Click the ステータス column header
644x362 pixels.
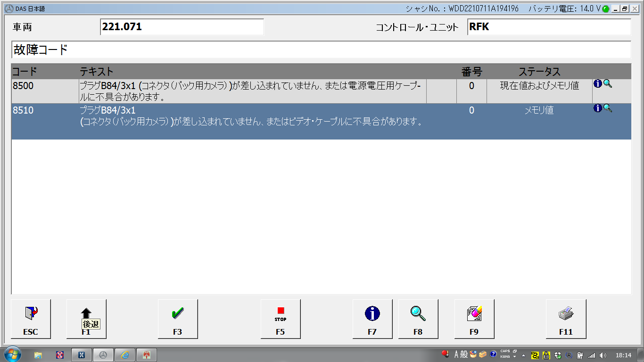click(x=539, y=72)
